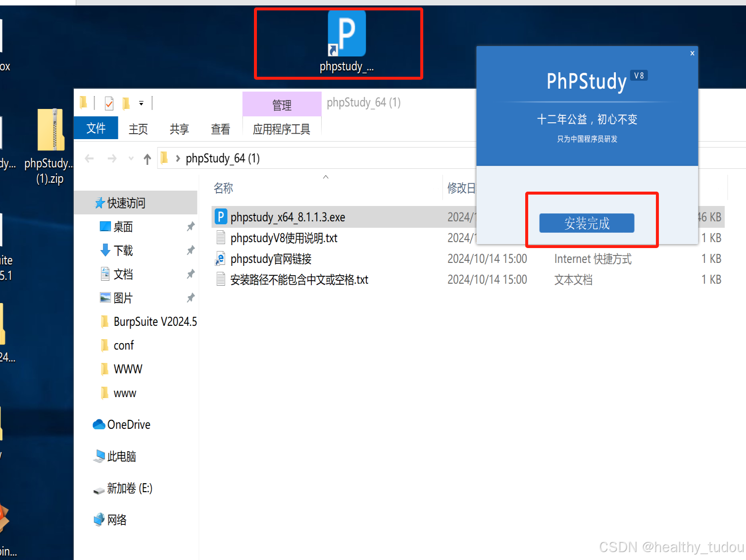
Task: Click the pin icon beside 下载
Action: point(191,250)
